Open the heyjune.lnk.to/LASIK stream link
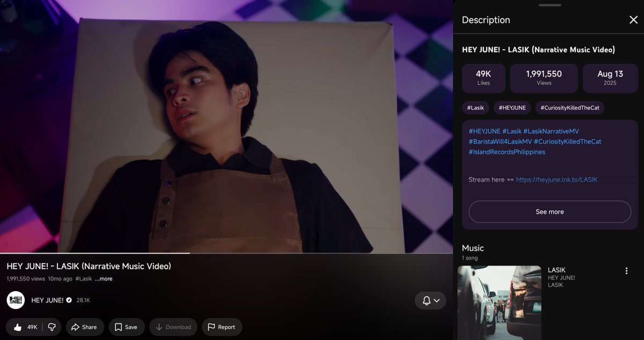Viewport: 644px width, 340px height. click(x=557, y=180)
